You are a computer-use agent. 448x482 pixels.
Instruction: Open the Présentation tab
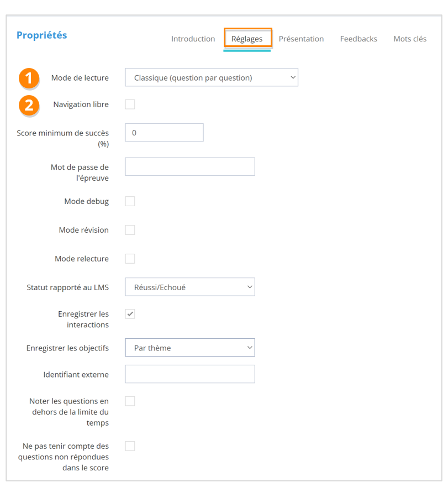click(x=301, y=39)
